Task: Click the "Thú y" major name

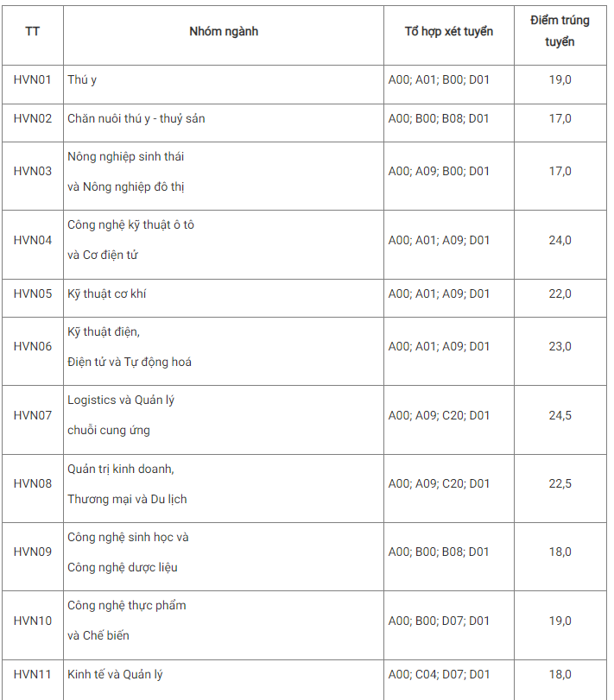Action: (82, 79)
